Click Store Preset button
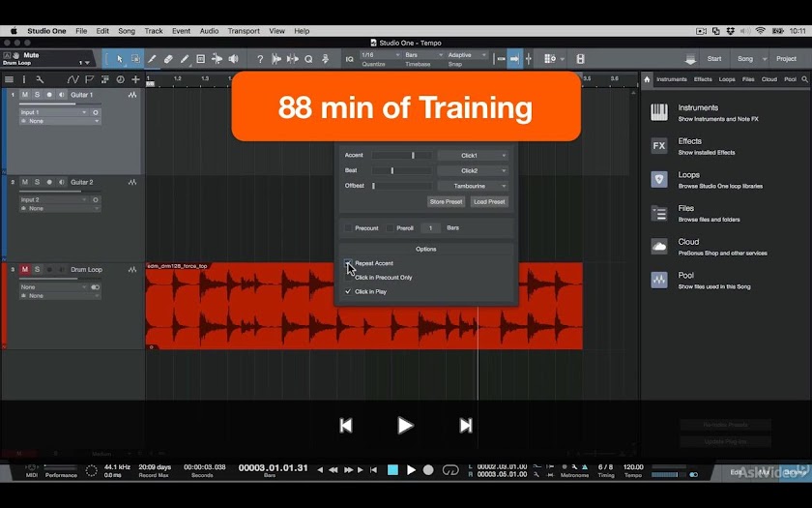Viewport: 812px width, 508px height. click(x=446, y=201)
